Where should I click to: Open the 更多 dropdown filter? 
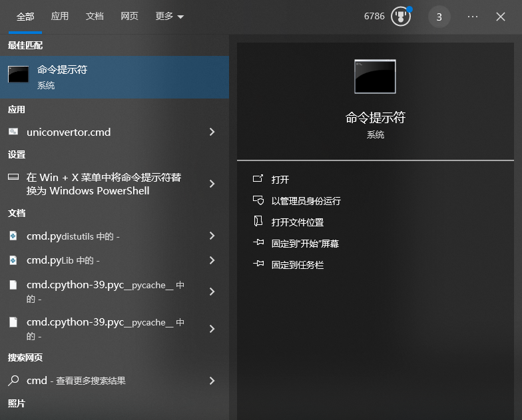tap(169, 16)
